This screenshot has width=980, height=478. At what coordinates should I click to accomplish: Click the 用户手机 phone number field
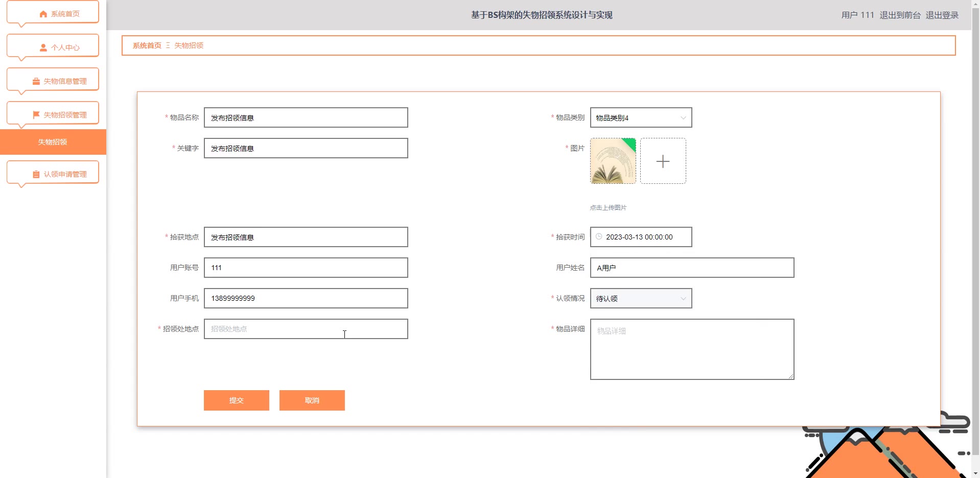point(306,298)
